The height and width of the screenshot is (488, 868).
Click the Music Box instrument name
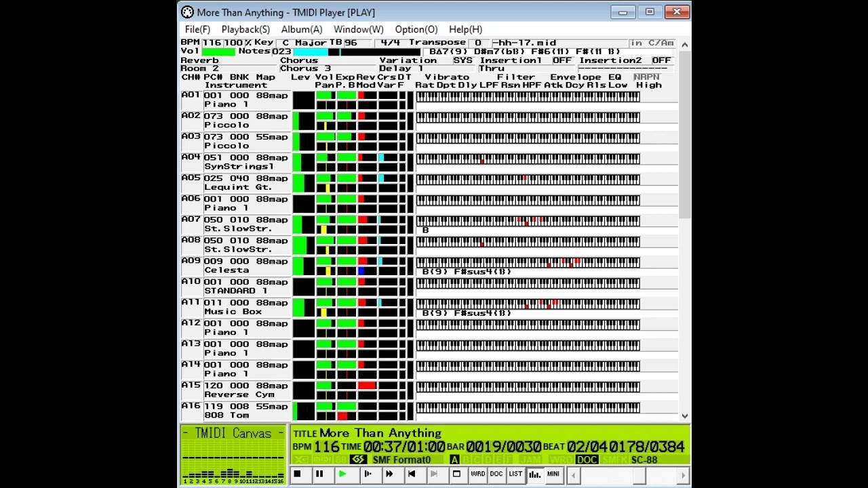click(233, 312)
